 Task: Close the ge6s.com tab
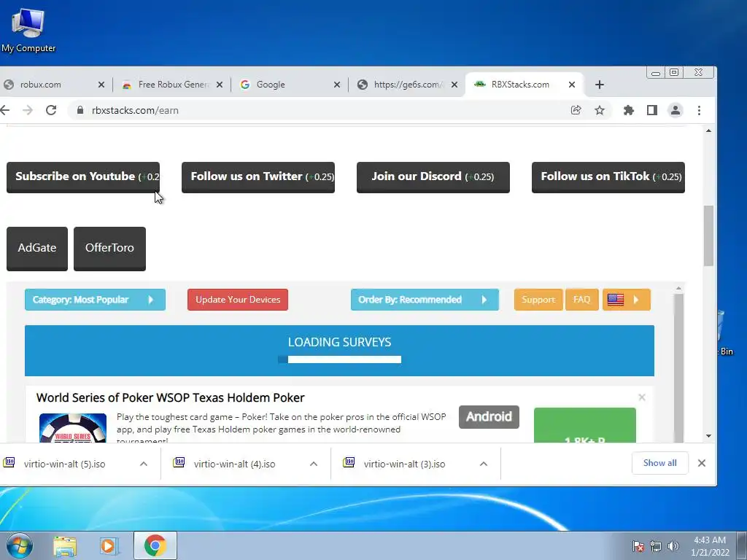click(454, 85)
